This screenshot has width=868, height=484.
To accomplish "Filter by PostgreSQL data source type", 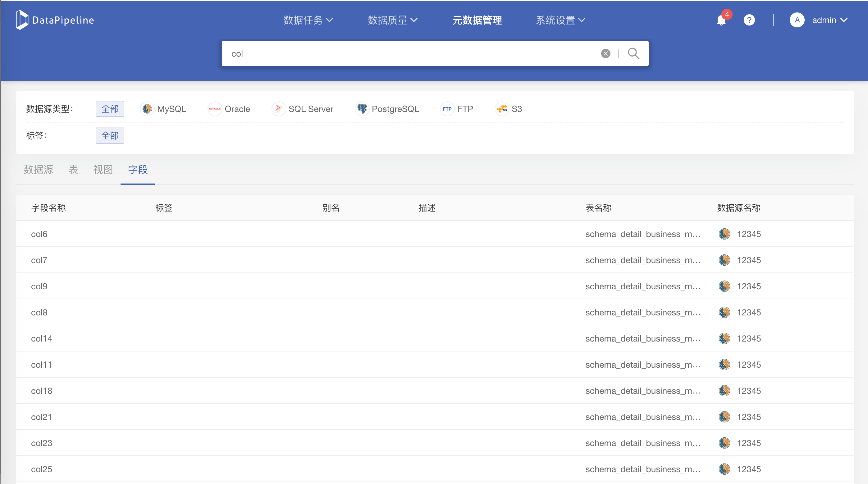I will tap(387, 109).
